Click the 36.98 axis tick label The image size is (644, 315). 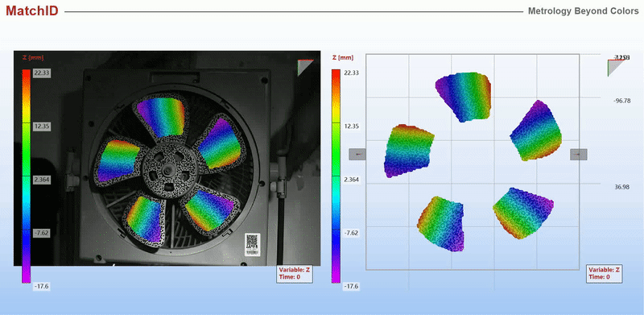621,187
